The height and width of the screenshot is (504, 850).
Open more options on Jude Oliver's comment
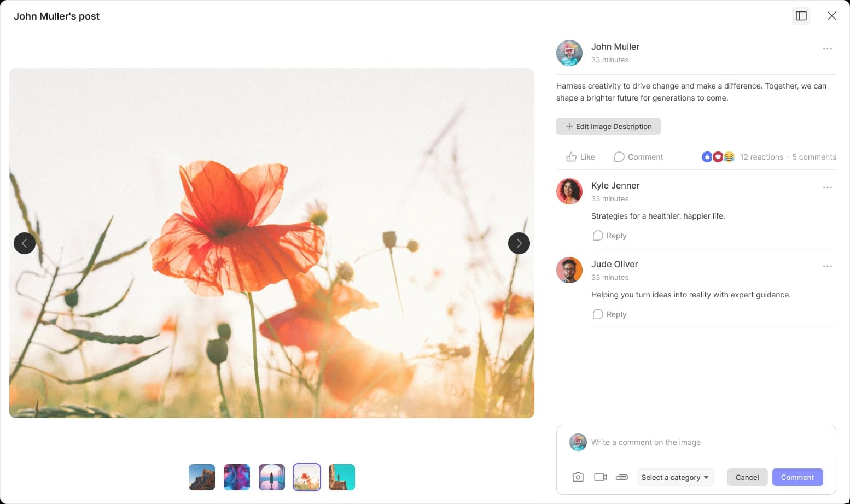(x=827, y=266)
